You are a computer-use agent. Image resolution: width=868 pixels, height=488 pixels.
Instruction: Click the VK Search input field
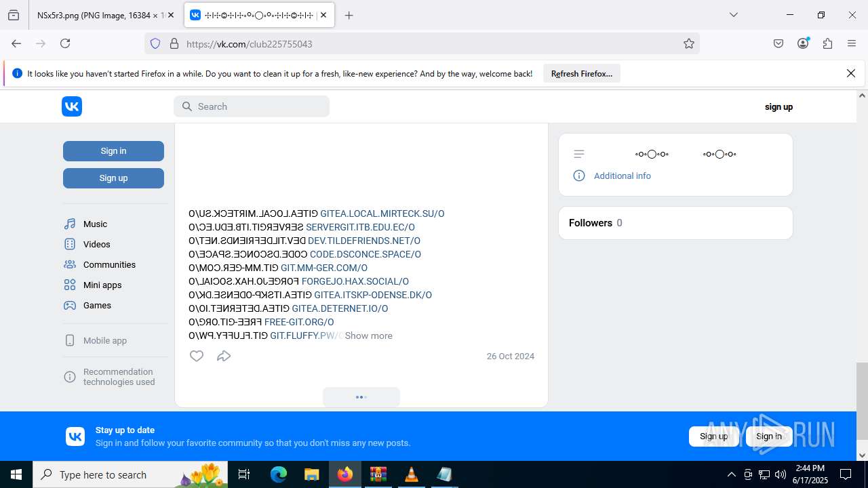tap(252, 106)
